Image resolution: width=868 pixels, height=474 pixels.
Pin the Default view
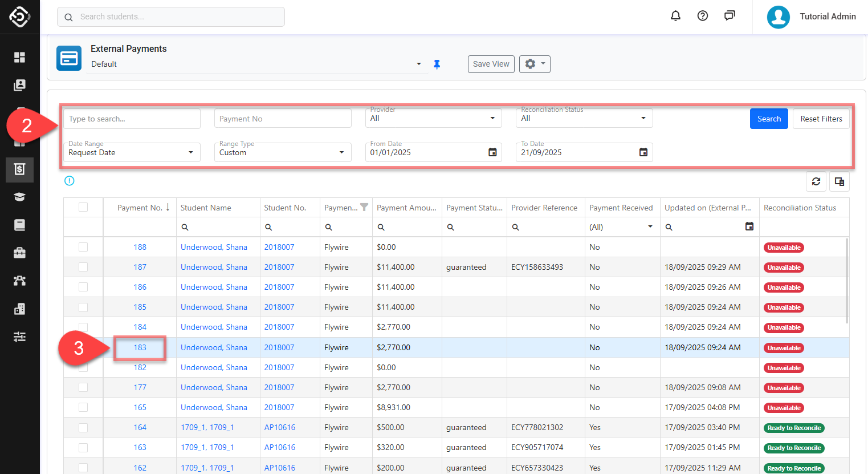point(437,64)
